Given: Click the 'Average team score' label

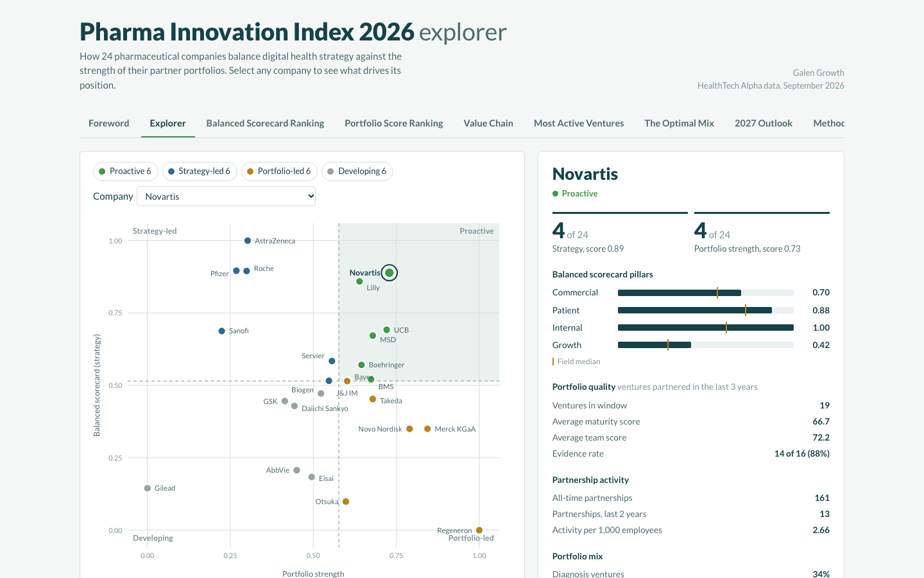Looking at the screenshot, I should (x=589, y=437).
